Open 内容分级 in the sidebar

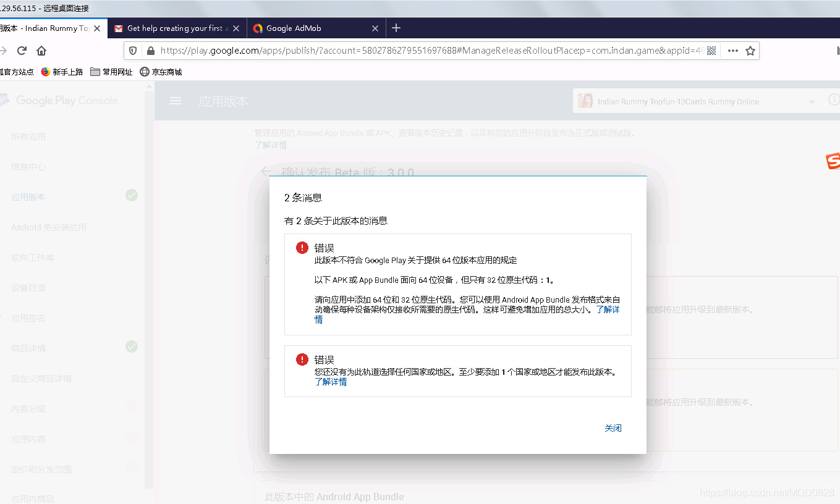pos(28,409)
